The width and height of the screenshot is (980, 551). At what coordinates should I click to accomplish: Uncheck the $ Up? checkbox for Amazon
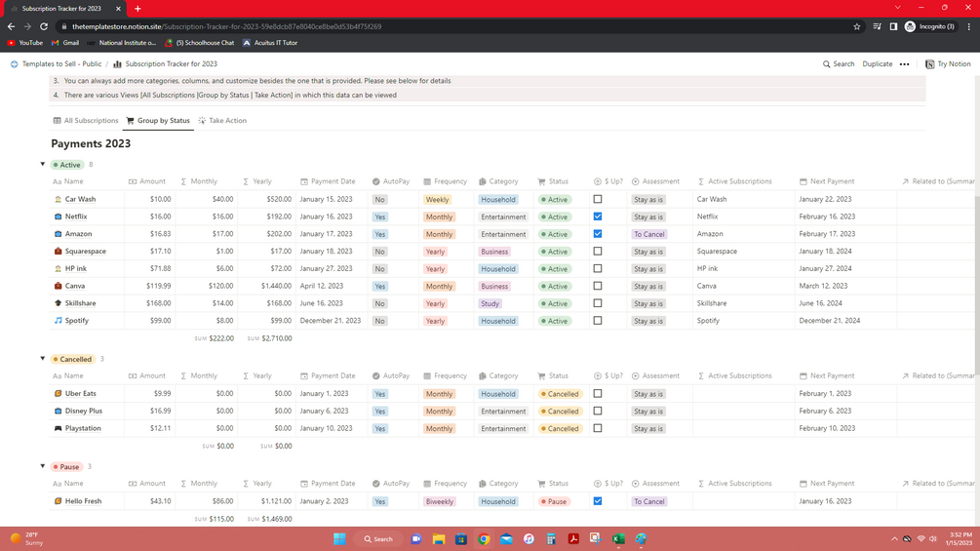click(x=598, y=234)
